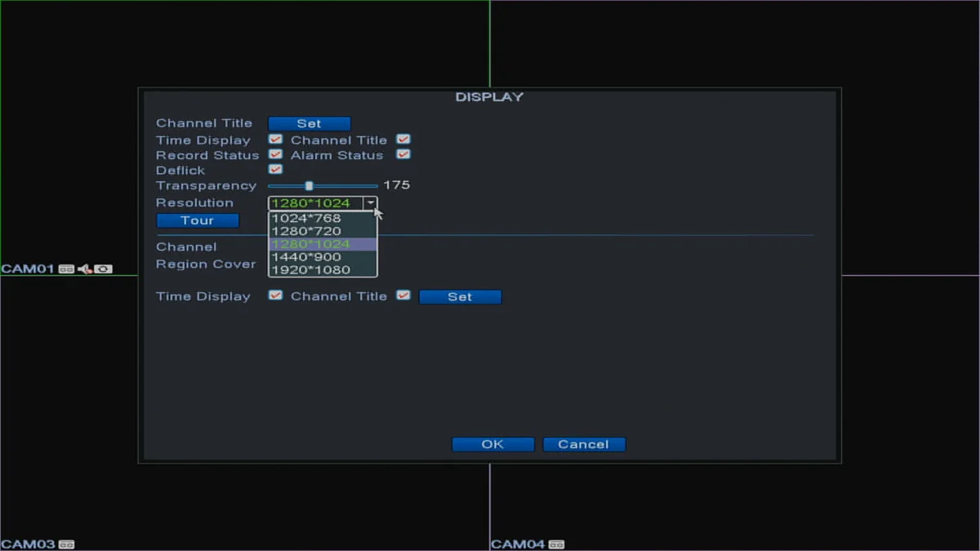Image resolution: width=980 pixels, height=551 pixels.
Task: Toggle the upper Time Display checkbox
Action: pyautogui.click(x=276, y=140)
